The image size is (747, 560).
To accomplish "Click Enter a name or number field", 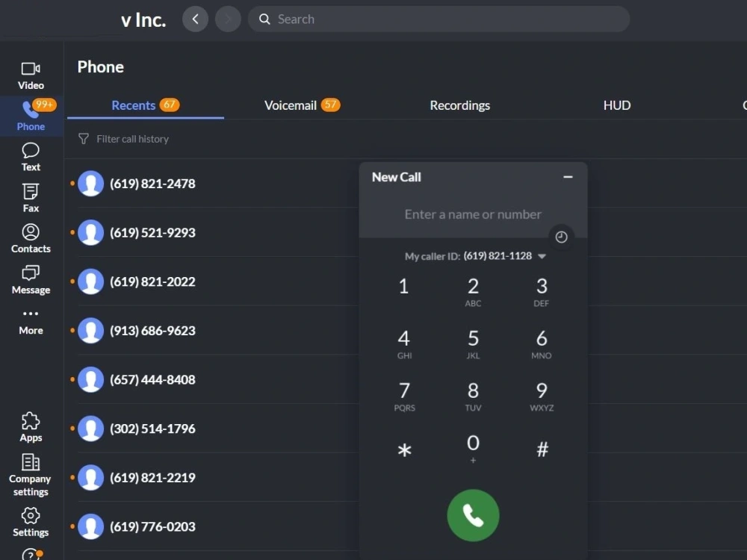I will [473, 214].
